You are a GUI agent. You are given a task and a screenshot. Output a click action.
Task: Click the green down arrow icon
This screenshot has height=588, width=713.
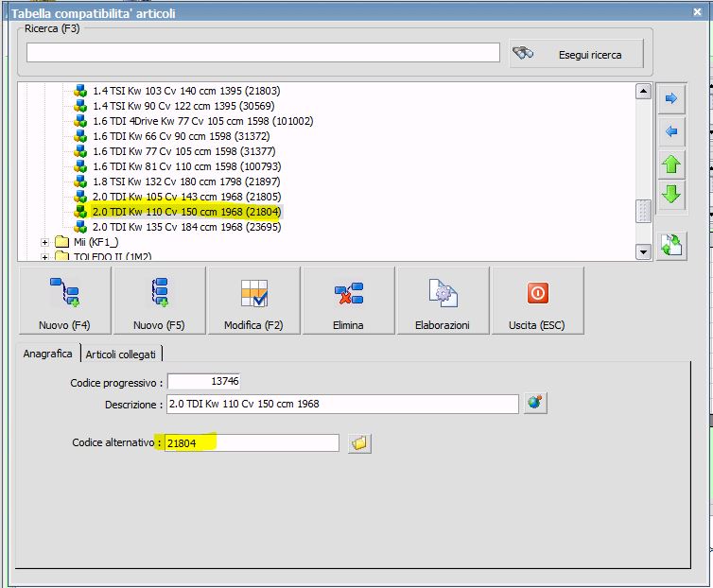pyautogui.click(x=671, y=194)
